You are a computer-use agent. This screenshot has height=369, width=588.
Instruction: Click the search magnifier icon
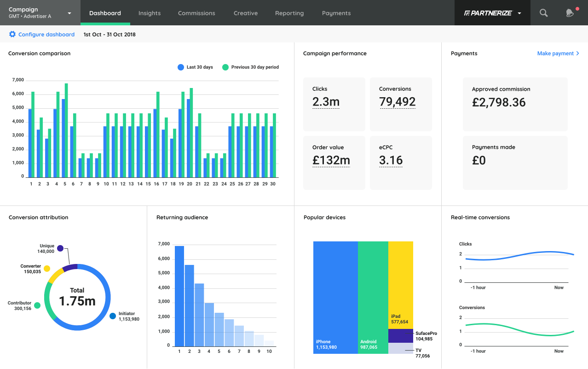click(x=543, y=13)
